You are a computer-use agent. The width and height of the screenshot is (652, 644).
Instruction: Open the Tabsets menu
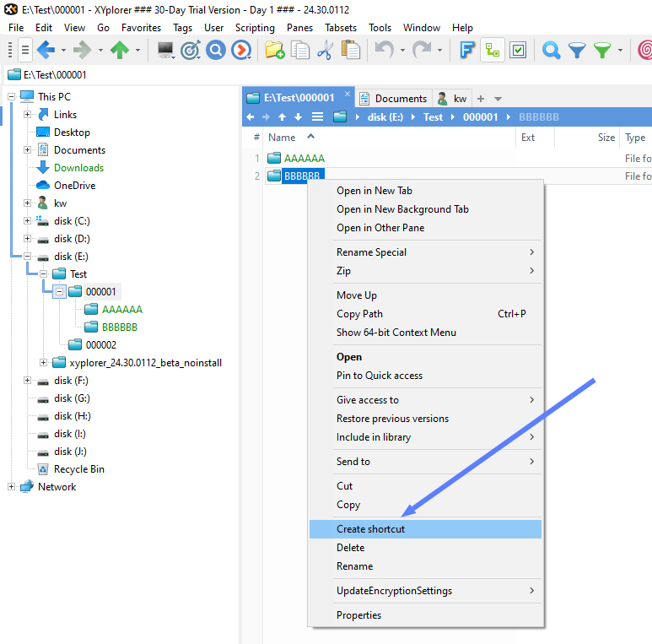[x=341, y=28]
